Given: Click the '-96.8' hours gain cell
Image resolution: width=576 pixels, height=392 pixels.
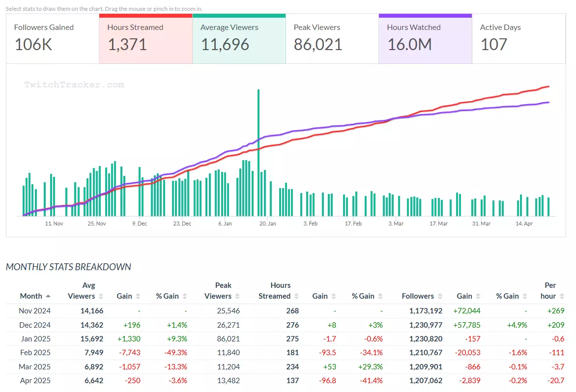Looking at the screenshot, I should (x=328, y=381).
